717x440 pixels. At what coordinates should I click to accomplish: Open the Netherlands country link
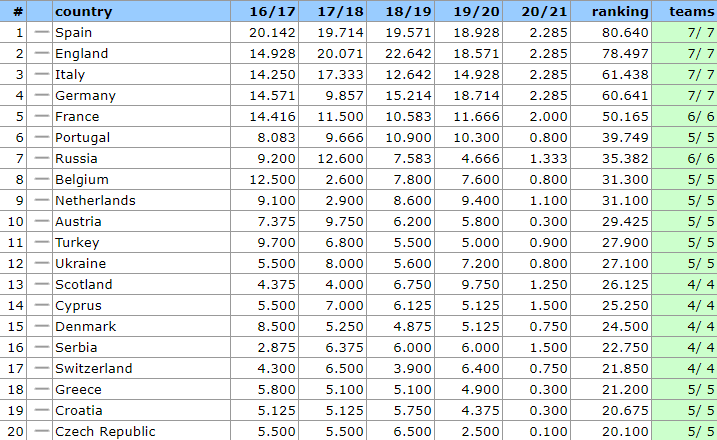pos(95,201)
